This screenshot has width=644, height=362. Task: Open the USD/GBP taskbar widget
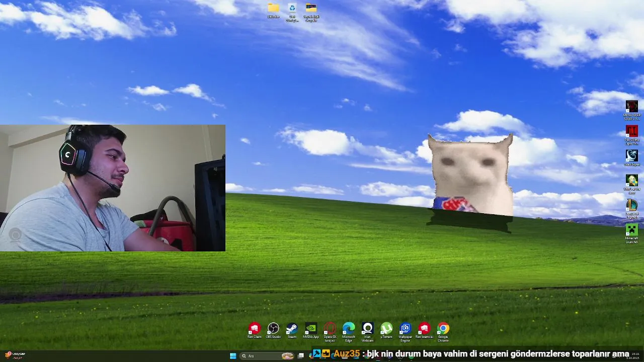point(15,356)
